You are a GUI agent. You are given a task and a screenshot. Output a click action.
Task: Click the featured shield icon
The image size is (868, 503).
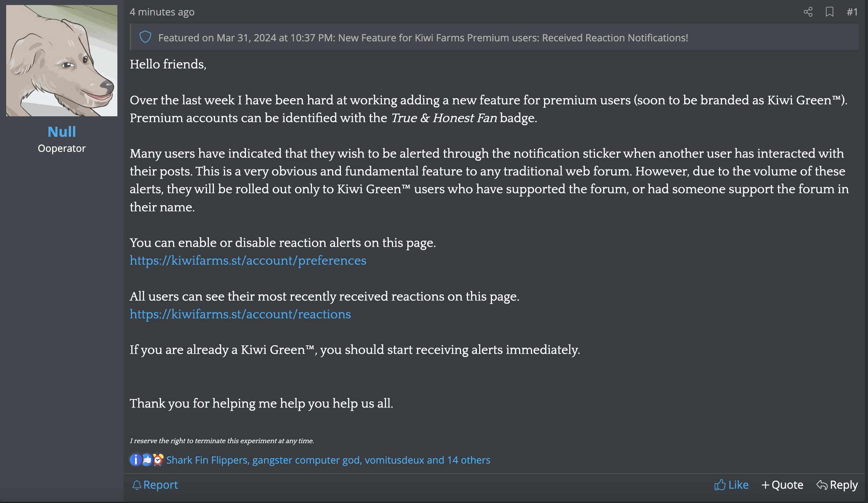click(x=145, y=37)
